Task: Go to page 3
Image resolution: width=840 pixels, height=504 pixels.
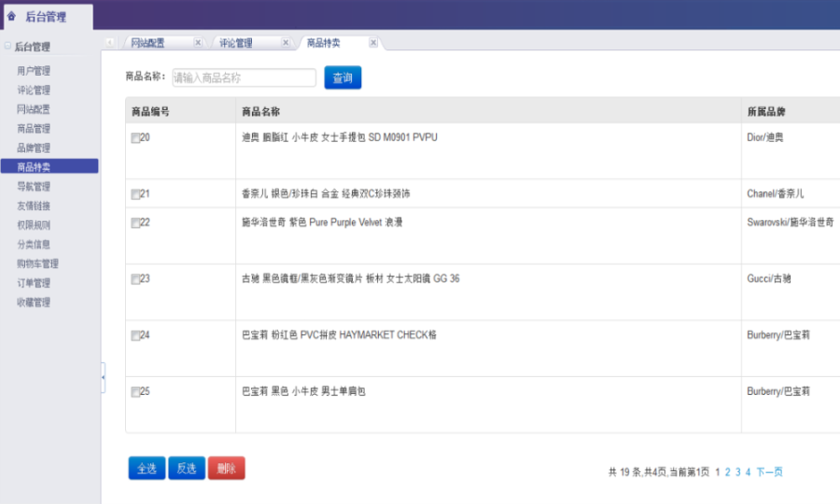Action: coord(737,472)
